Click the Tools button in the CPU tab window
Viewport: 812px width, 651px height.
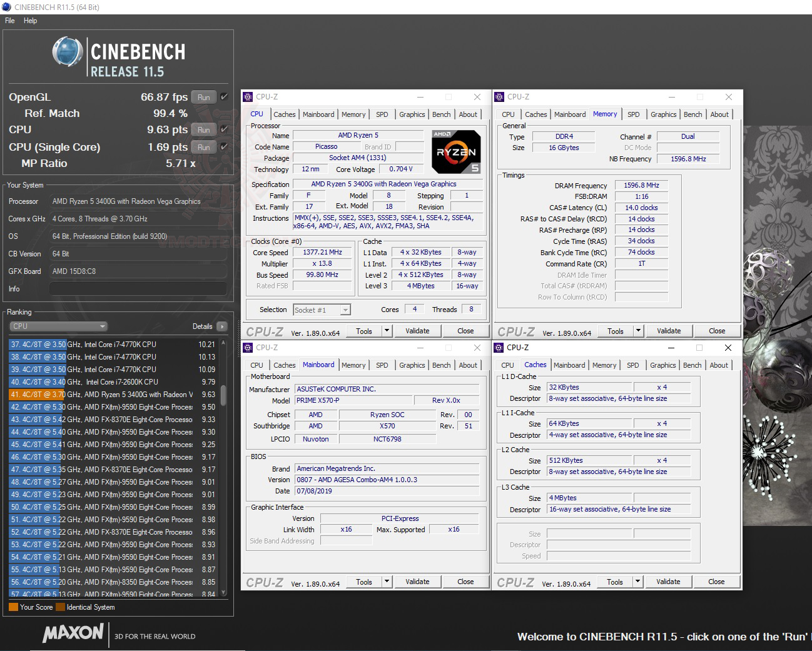click(364, 331)
